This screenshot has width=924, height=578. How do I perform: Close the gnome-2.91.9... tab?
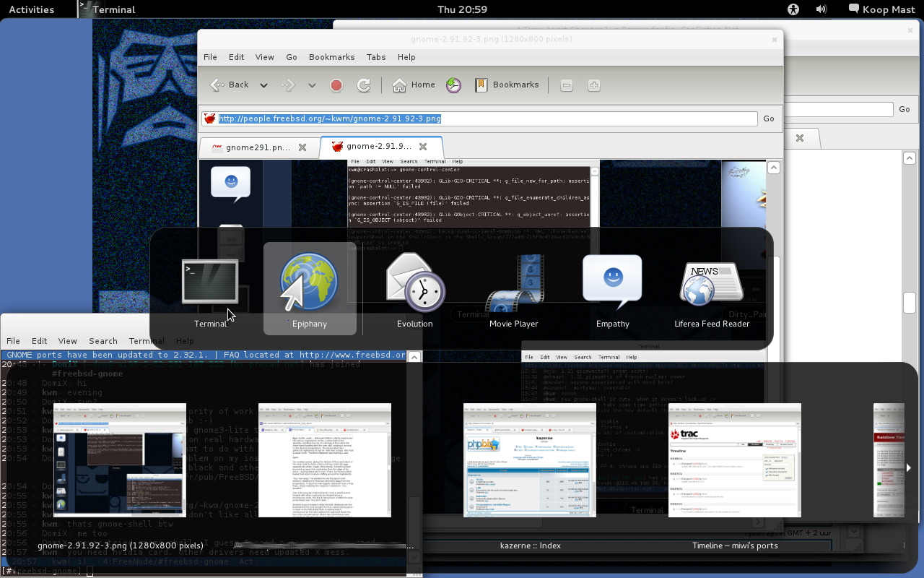pyautogui.click(x=424, y=147)
